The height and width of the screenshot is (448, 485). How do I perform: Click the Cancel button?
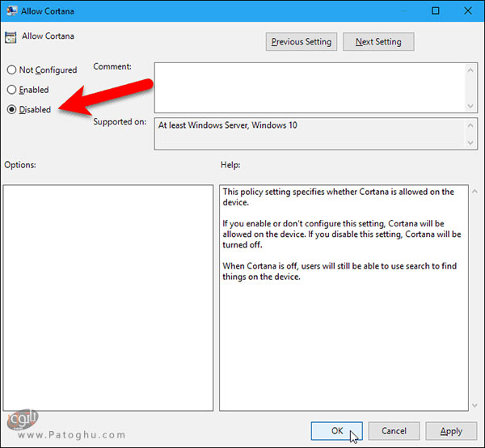(x=394, y=431)
